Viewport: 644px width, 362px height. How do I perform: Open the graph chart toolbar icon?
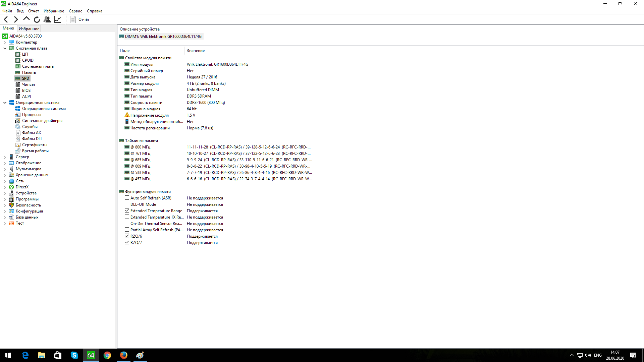58,19
